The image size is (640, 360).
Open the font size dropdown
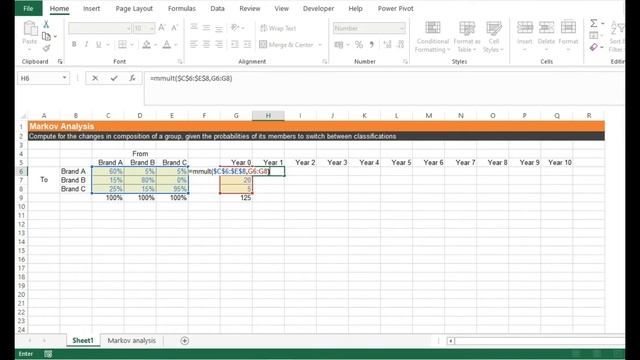[x=151, y=28]
